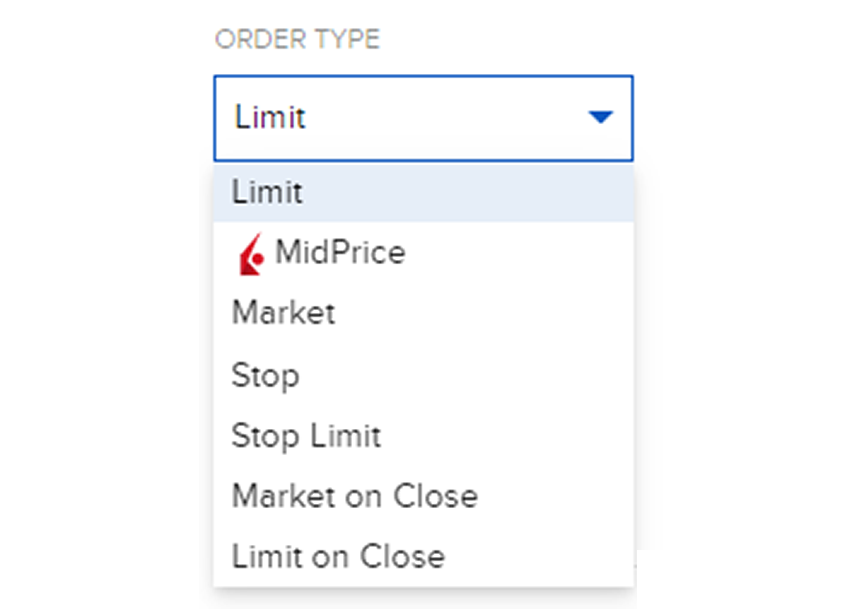Pick the Stop order type
Screen dimensions: 845x609
click(265, 375)
